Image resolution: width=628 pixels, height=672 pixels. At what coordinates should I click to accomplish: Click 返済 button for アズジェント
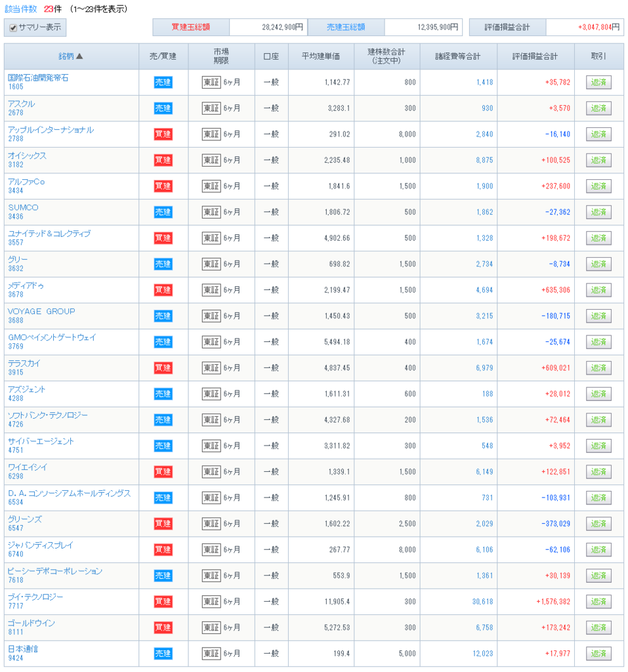[x=598, y=394]
